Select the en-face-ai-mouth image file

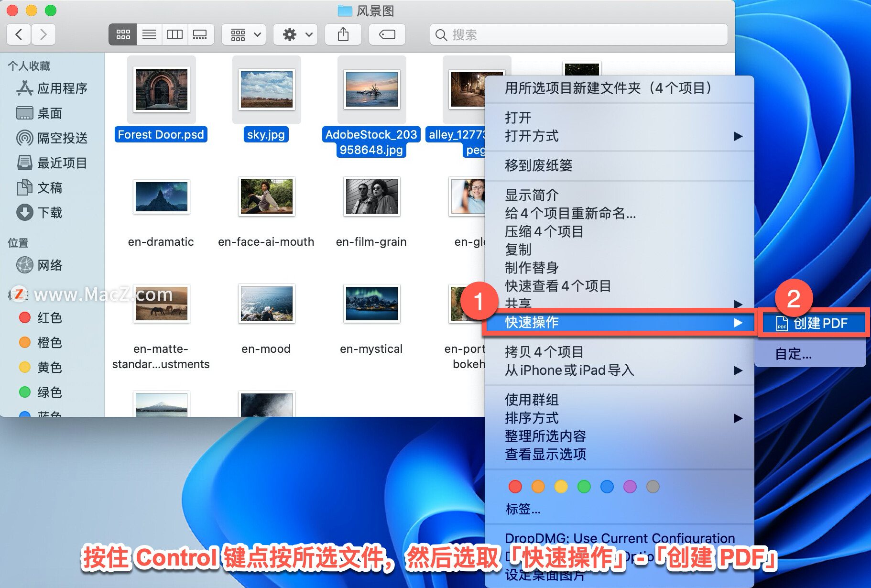pyautogui.click(x=267, y=196)
